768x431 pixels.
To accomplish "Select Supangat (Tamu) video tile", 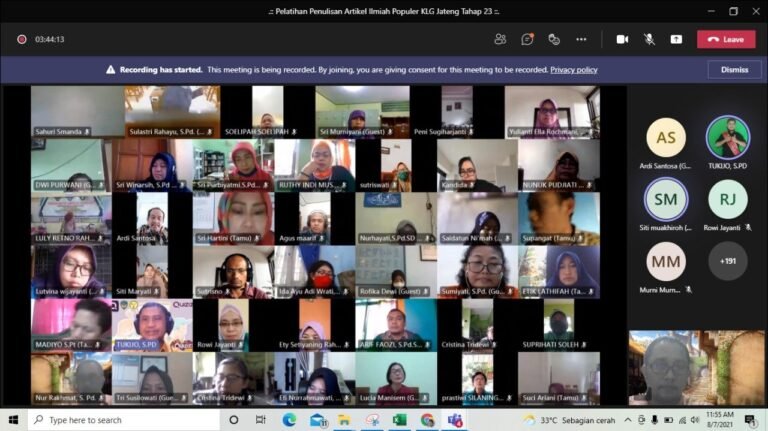I will 559,218.
